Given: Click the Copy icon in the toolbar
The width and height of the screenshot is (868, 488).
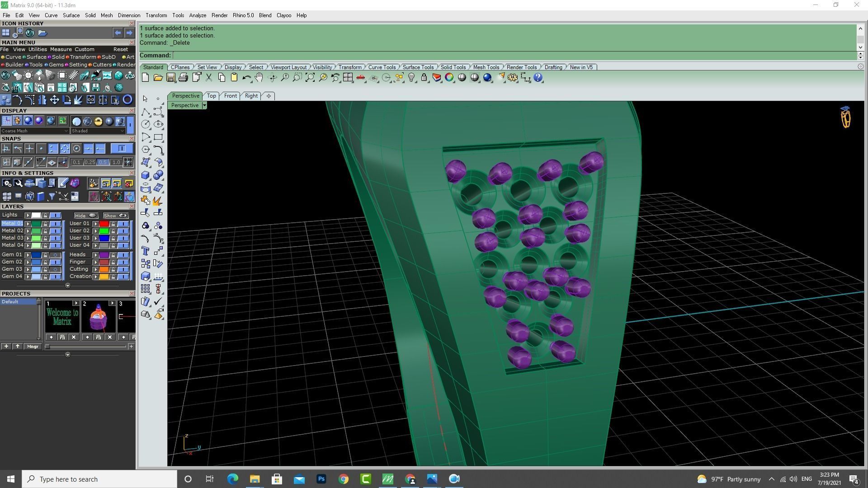Looking at the screenshot, I should click(x=222, y=78).
